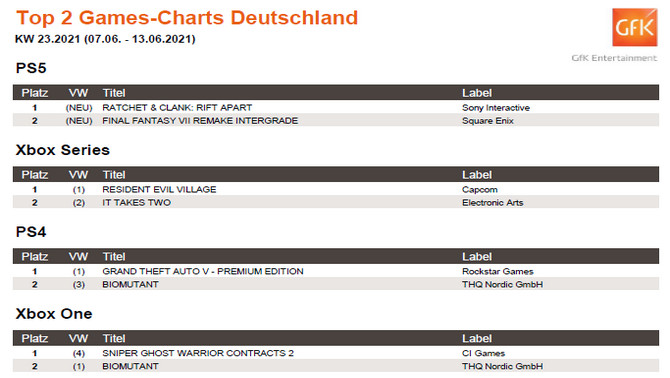
Task: Select the Top 2 Games-Charts Deutschland heading
Action: point(187,18)
